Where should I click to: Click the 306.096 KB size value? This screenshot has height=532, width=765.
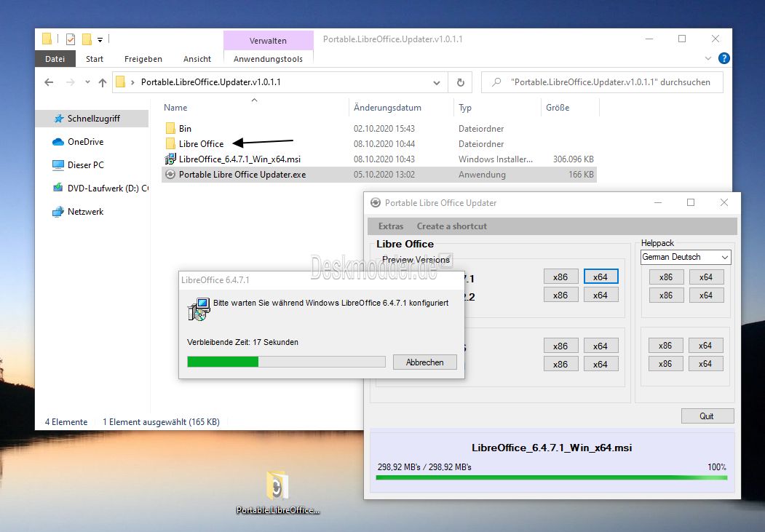[574, 159]
